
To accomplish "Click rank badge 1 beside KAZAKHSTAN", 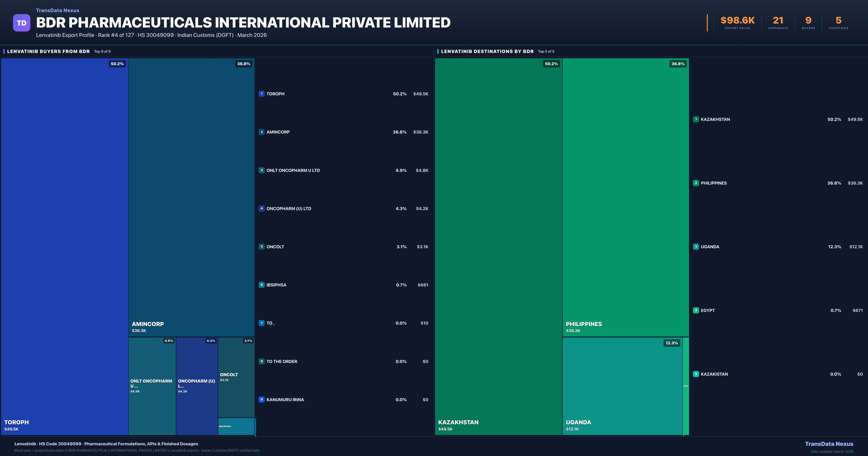I will 696,119.
